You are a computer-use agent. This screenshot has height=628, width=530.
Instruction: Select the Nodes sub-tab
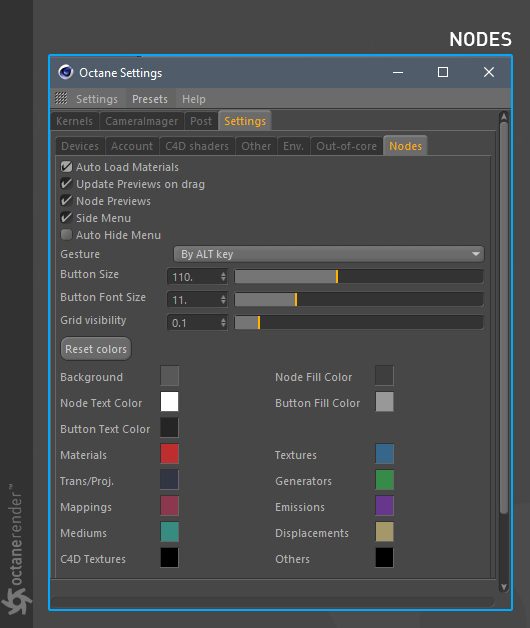click(x=405, y=146)
